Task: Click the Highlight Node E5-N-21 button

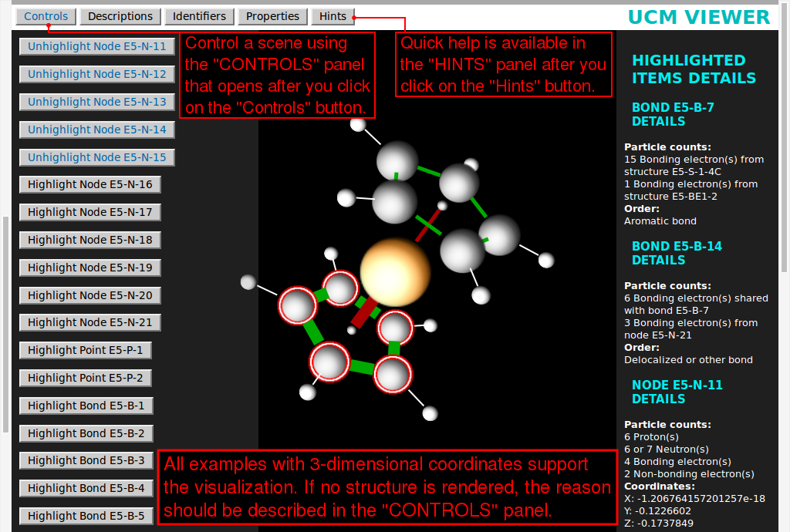Action: (x=89, y=322)
